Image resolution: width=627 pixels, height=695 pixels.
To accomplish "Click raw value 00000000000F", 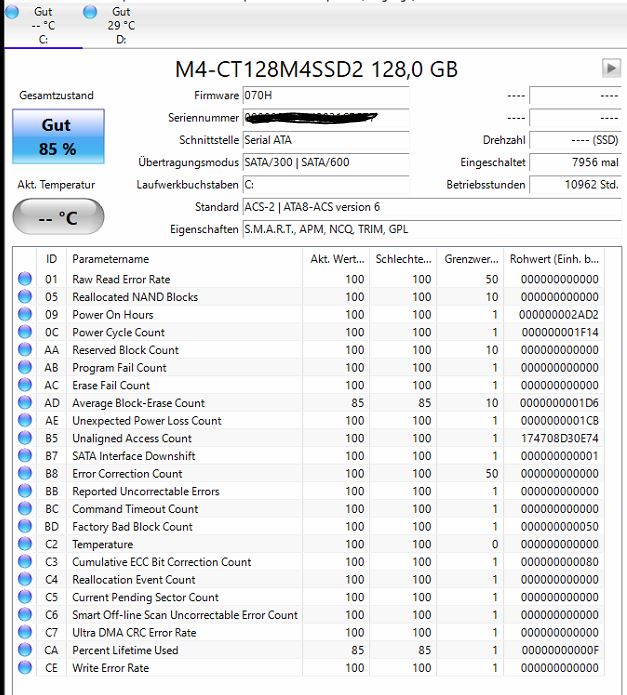I will click(560, 650).
